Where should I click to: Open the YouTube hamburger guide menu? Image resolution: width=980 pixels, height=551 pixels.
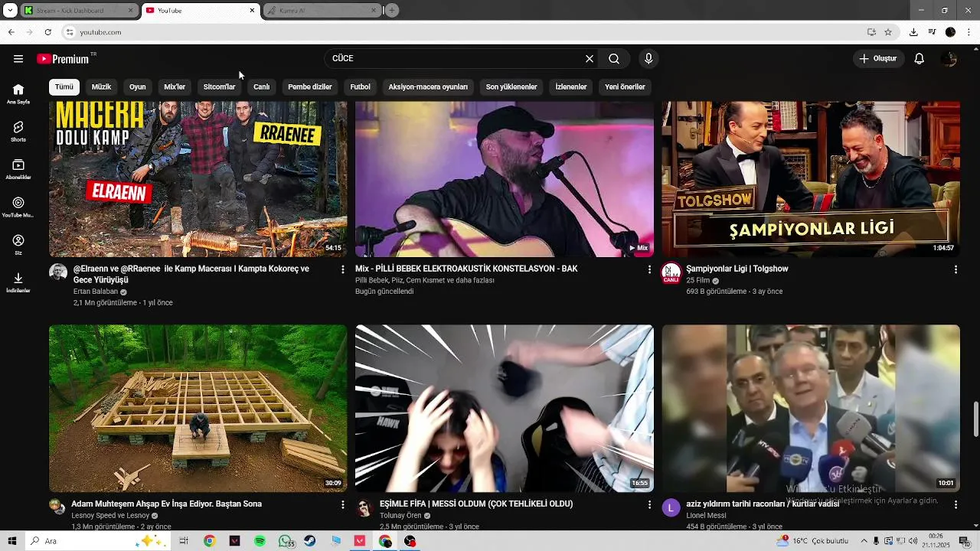(18, 59)
